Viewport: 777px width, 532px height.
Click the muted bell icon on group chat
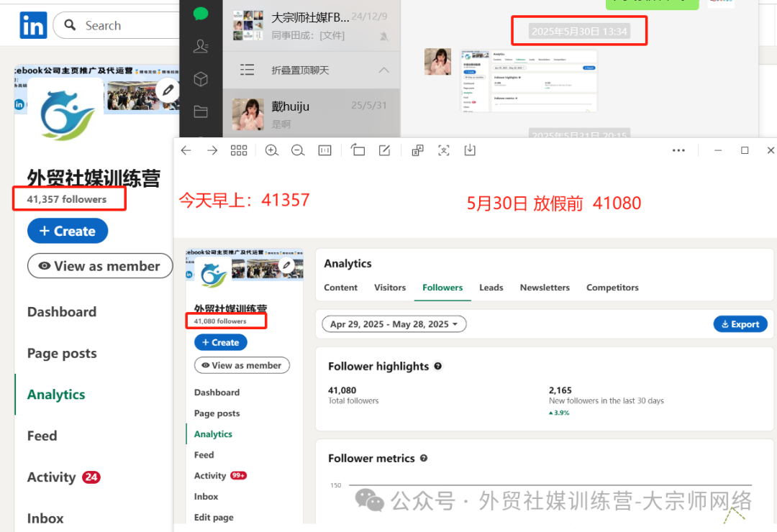click(x=384, y=36)
